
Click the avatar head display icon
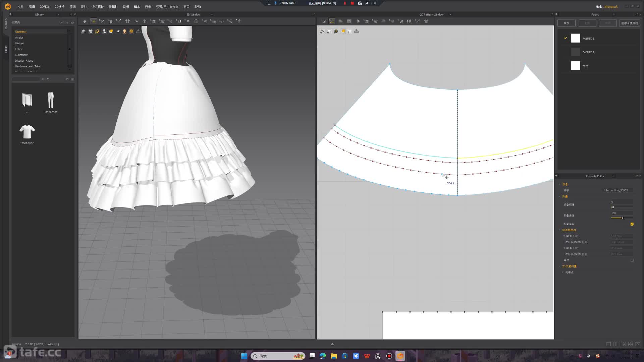coord(124,31)
